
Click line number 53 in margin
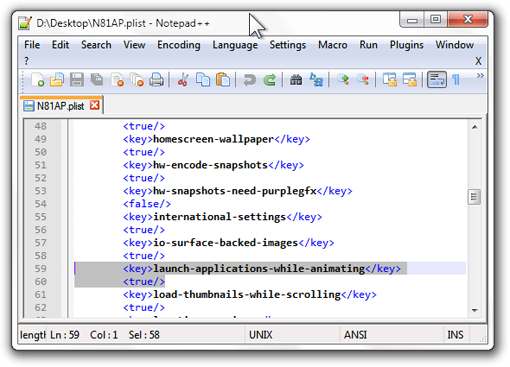tap(41, 191)
